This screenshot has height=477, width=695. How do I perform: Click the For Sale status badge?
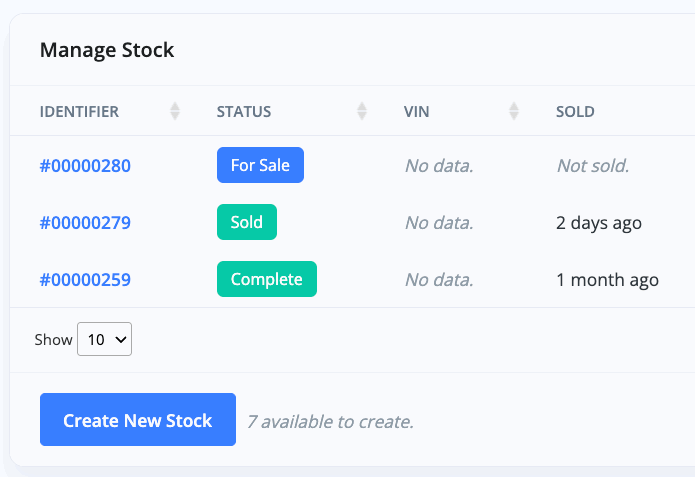coord(260,165)
